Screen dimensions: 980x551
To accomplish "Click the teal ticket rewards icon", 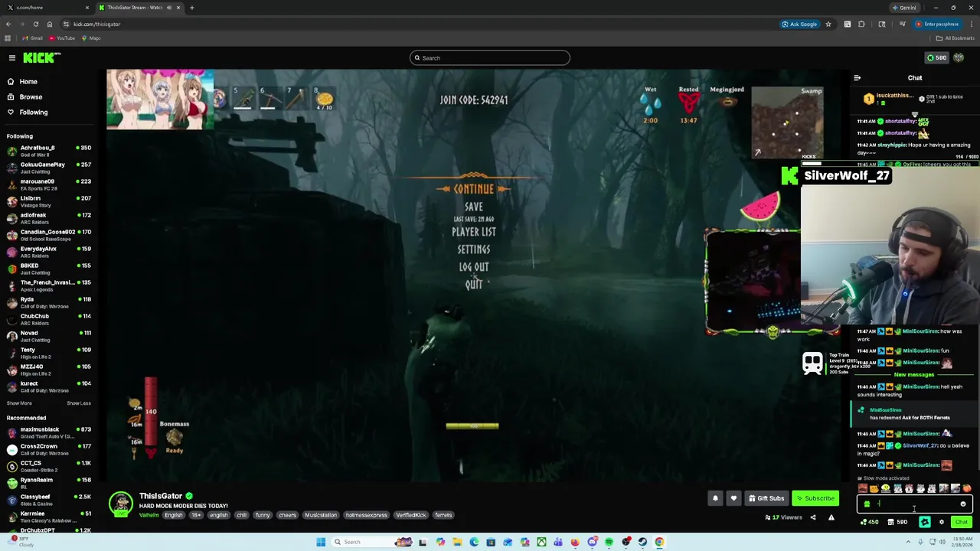I will (x=925, y=523).
